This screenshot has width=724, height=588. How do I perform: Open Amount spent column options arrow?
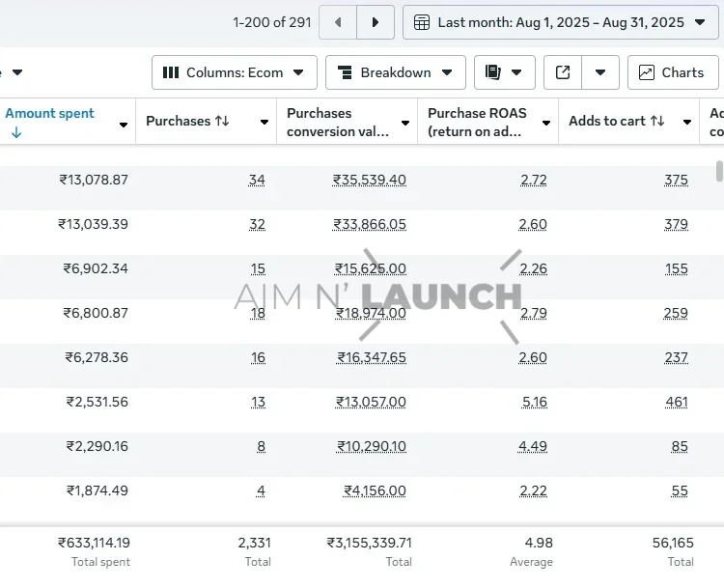point(124,124)
